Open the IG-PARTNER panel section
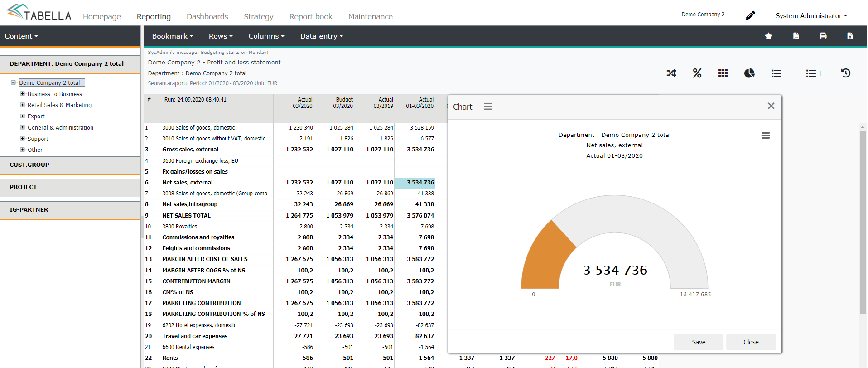 click(70, 210)
